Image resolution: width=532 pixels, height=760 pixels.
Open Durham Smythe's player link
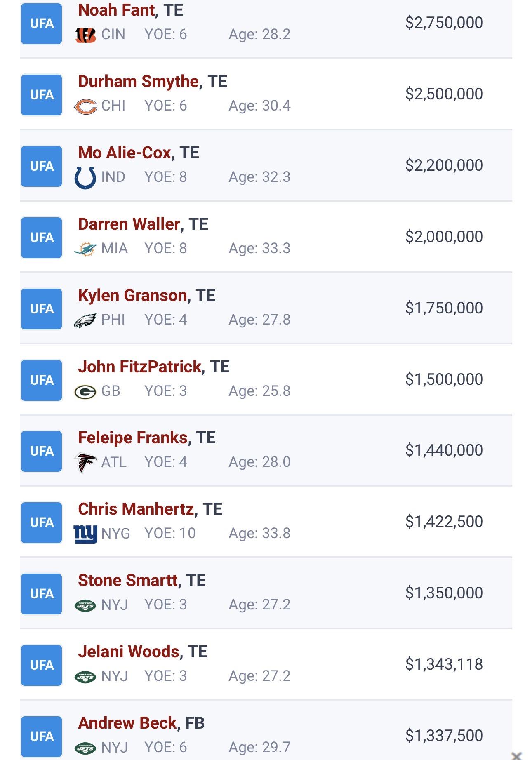click(138, 82)
